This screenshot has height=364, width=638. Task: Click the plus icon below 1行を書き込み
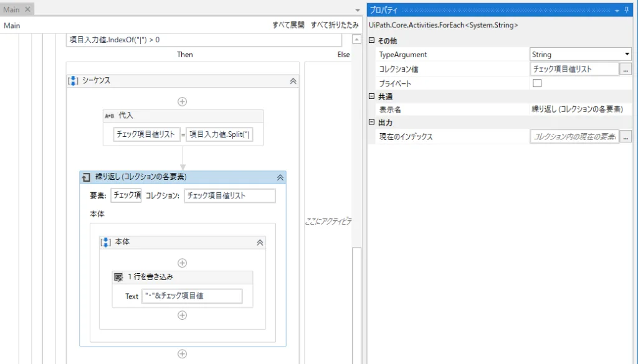(x=182, y=315)
